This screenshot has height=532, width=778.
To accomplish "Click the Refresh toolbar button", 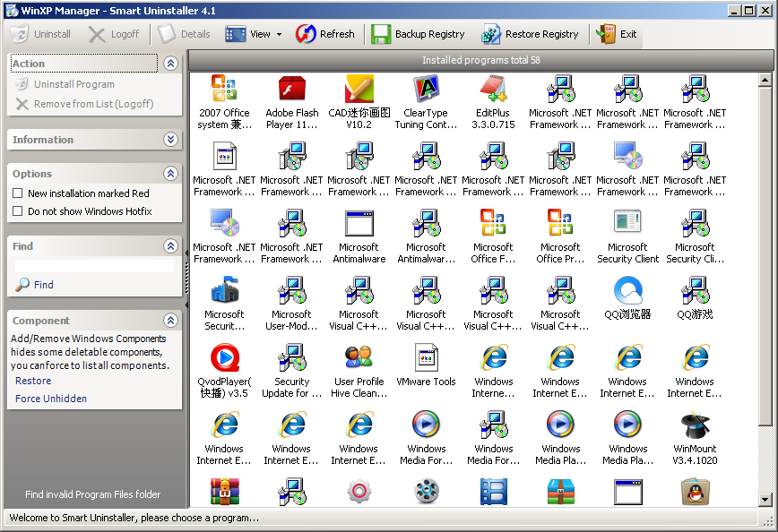I will (325, 34).
